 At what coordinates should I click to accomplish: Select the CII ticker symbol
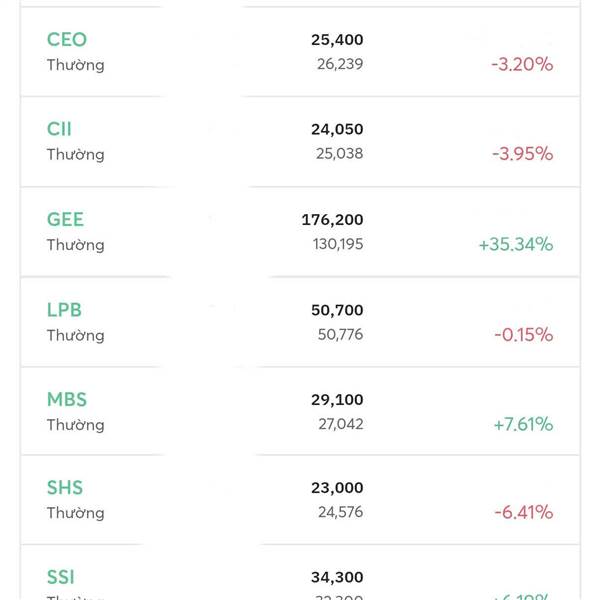pyautogui.click(x=59, y=129)
